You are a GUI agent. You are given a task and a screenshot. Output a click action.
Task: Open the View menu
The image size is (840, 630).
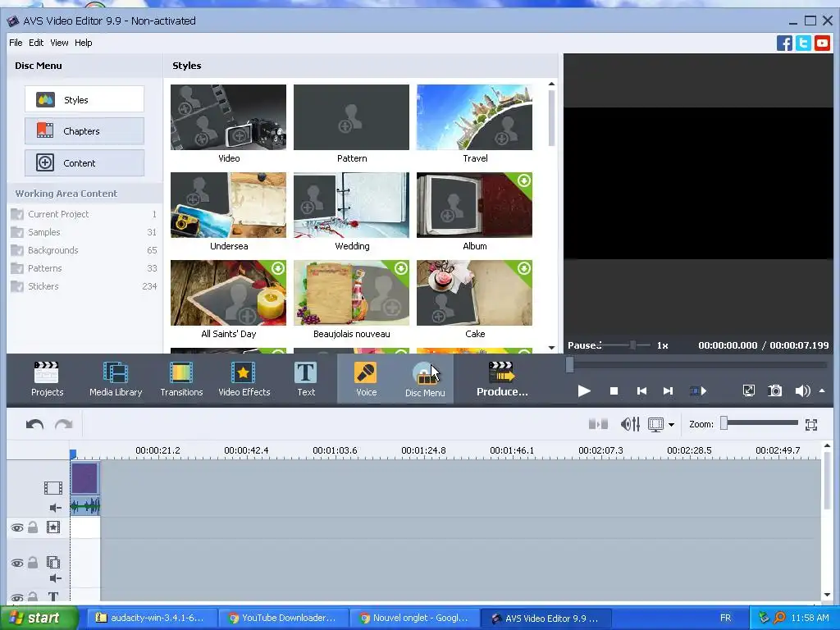(x=59, y=43)
